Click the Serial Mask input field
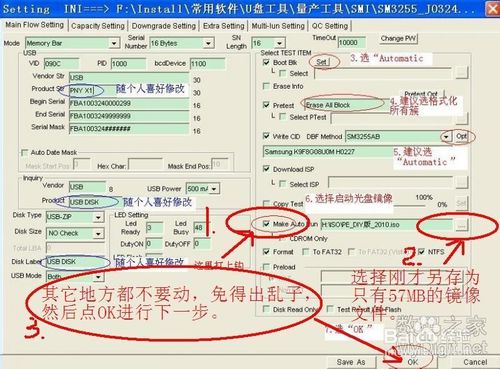Viewport: 500px width, 369px height. pos(129,129)
